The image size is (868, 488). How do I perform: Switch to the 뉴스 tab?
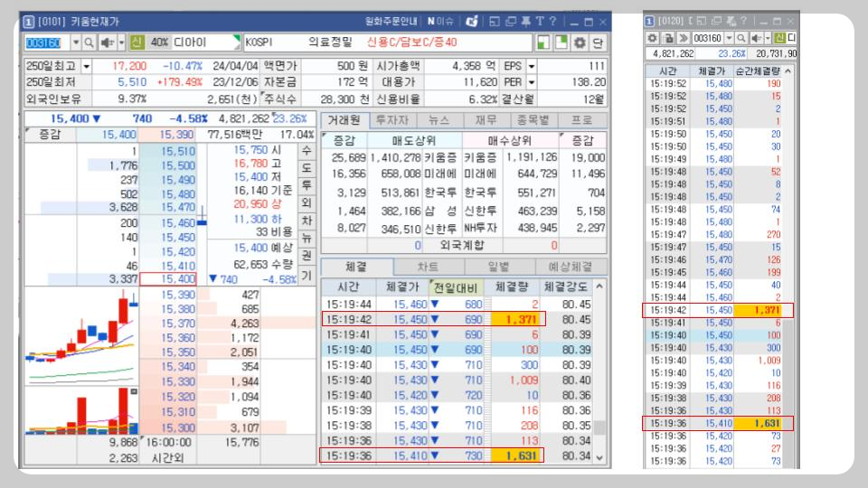pos(439,120)
